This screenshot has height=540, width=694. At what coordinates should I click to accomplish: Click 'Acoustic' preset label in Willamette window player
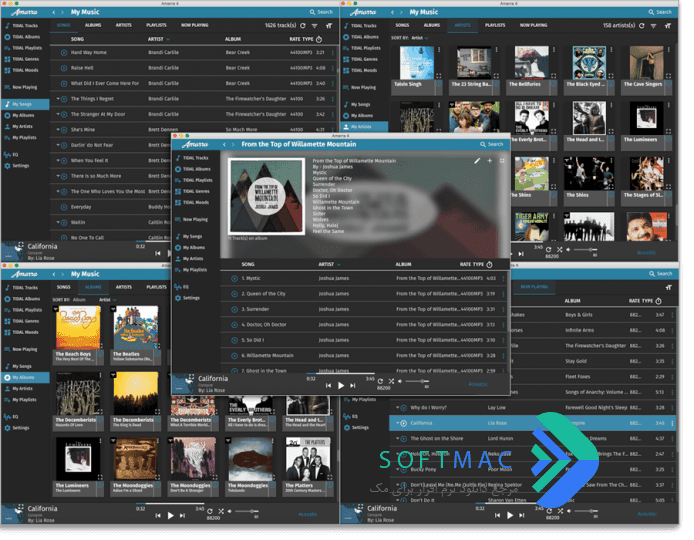tap(478, 384)
